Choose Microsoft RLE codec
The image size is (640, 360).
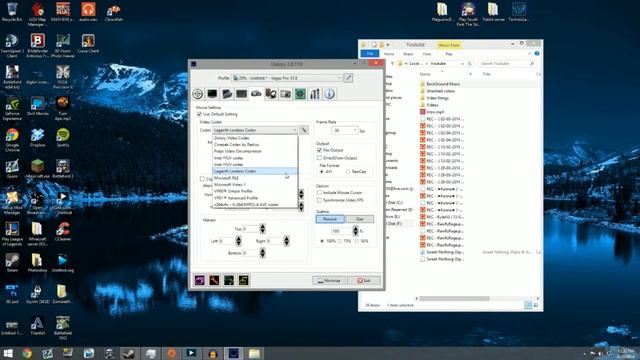255,178
